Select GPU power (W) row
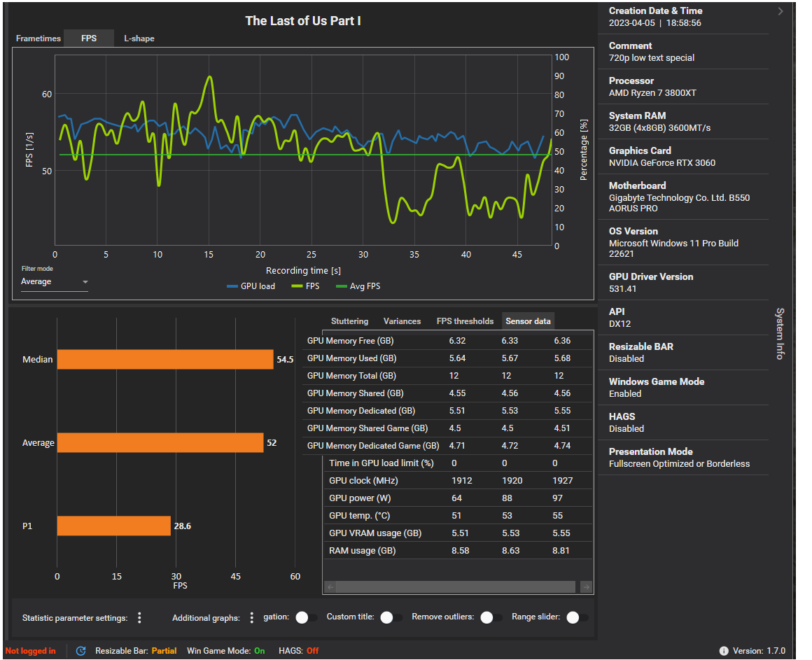This screenshot has height=660, width=812. coord(458,498)
